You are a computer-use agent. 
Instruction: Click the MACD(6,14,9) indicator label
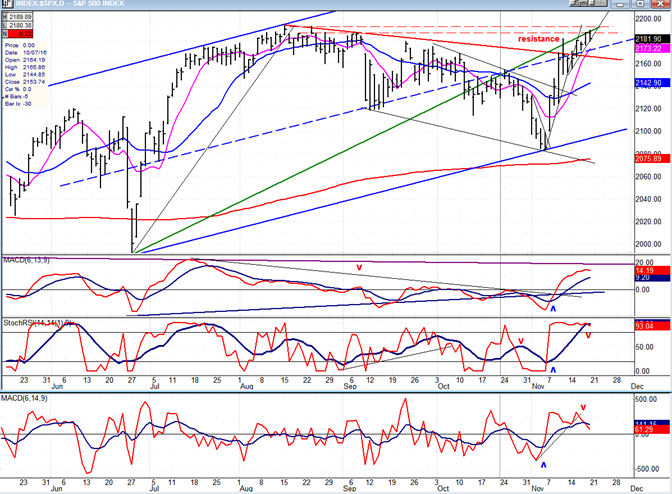tap(24, 398)
